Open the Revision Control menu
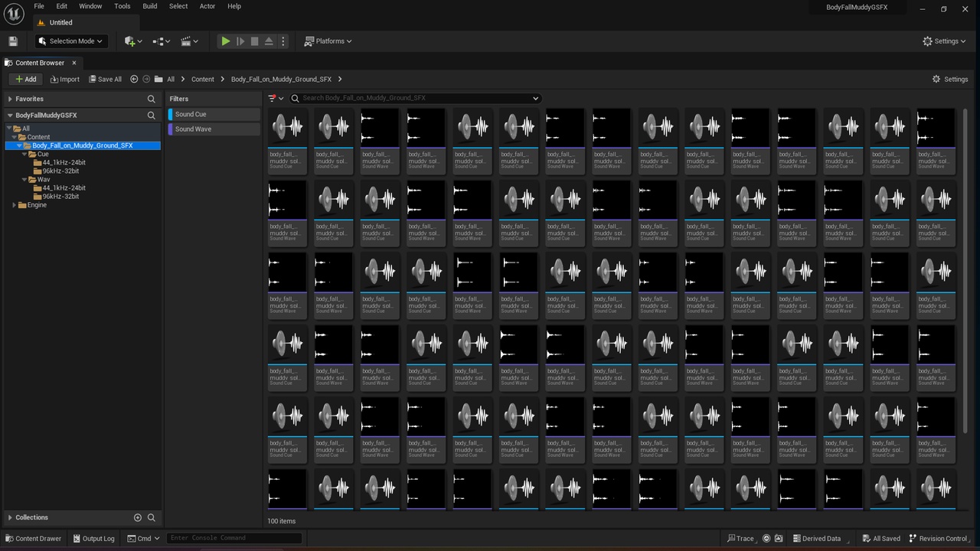This screenshot has height=551, width=980. (939, 538)
